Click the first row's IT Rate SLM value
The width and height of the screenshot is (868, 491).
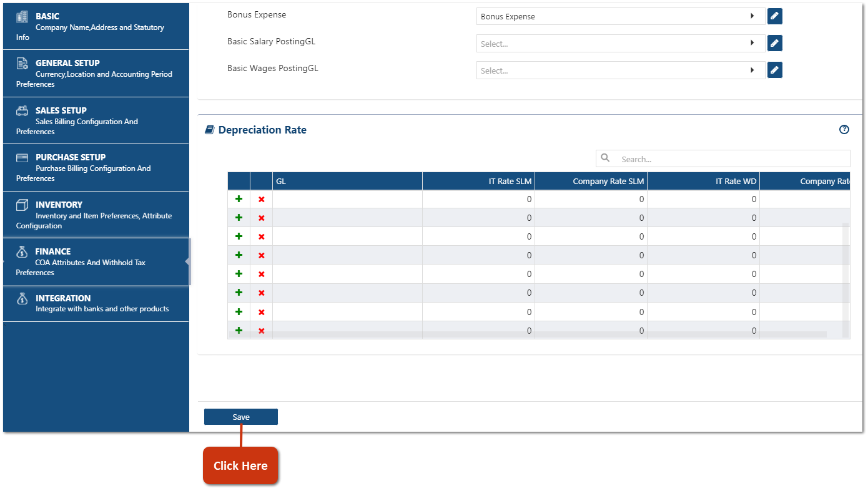click(478, 199)
